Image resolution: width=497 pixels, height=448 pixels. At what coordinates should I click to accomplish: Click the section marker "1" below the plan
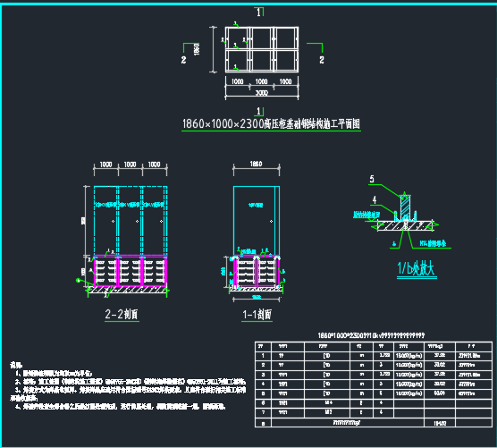coord(258,111)
